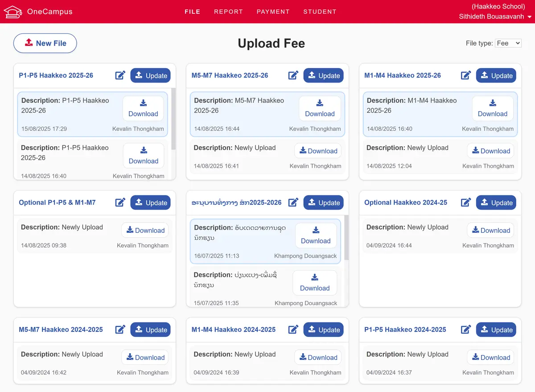The width and height of the screenshot is (535, 392).
Task: Open the PAYMENT menu
Action: [x=273, y=12]
